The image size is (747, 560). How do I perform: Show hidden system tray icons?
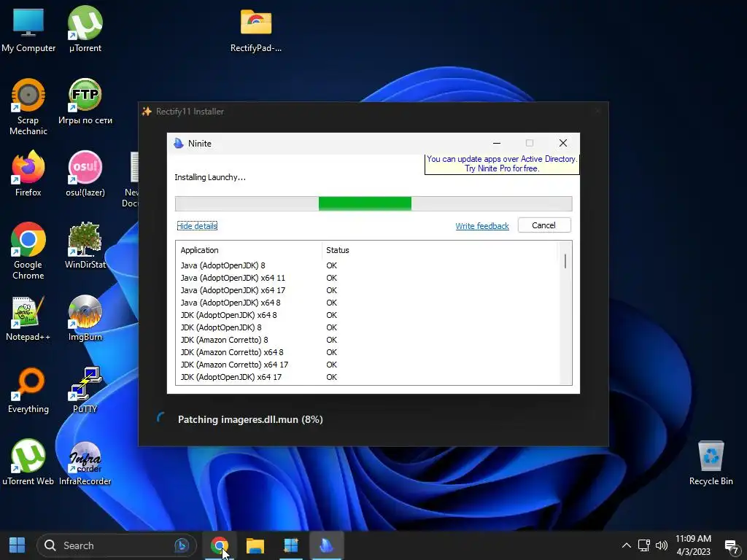[x=627, y=545]
